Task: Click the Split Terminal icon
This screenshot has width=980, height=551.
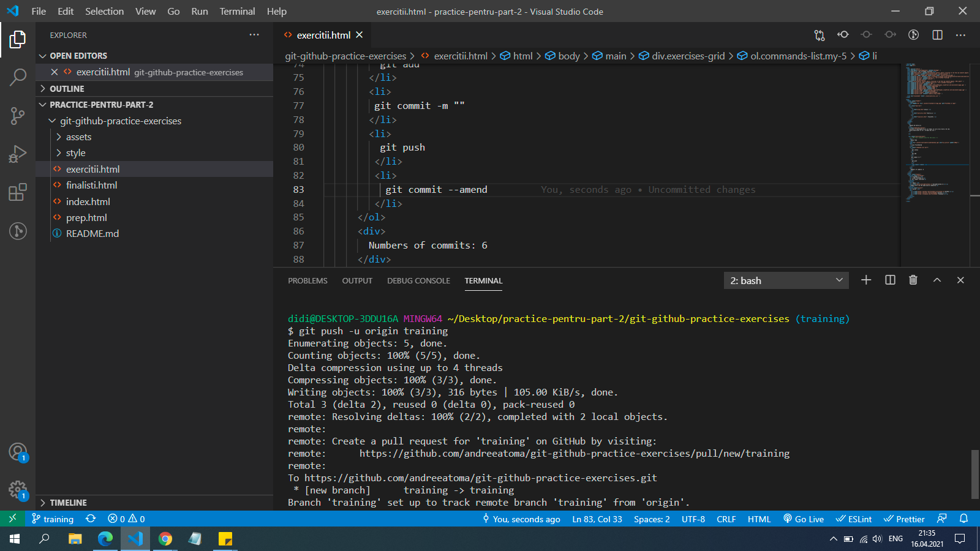Action: (x=890, y=280)
